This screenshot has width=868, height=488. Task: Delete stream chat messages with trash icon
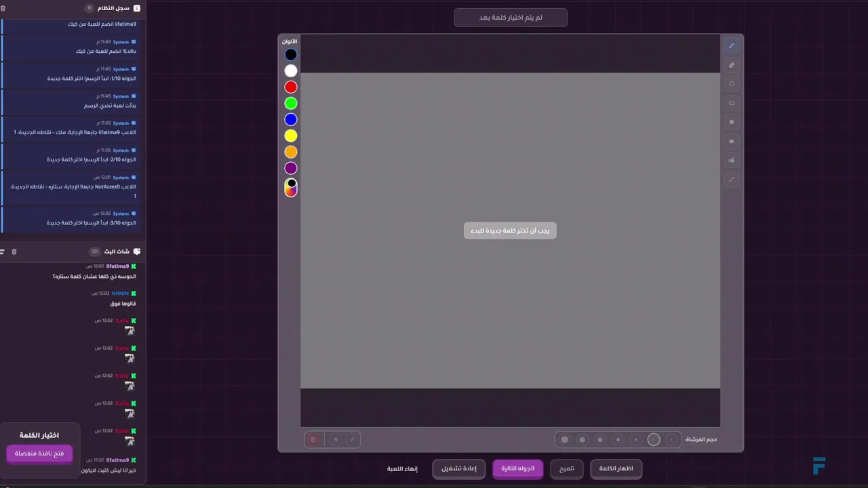coord(14,251)
